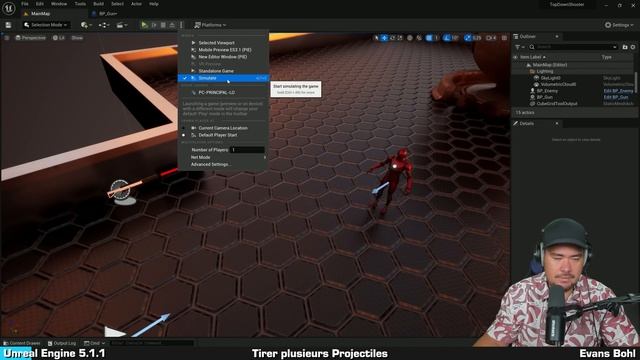Open the Lit view mode dropdown
Screen dimensions: 640x360
(59, 38)
